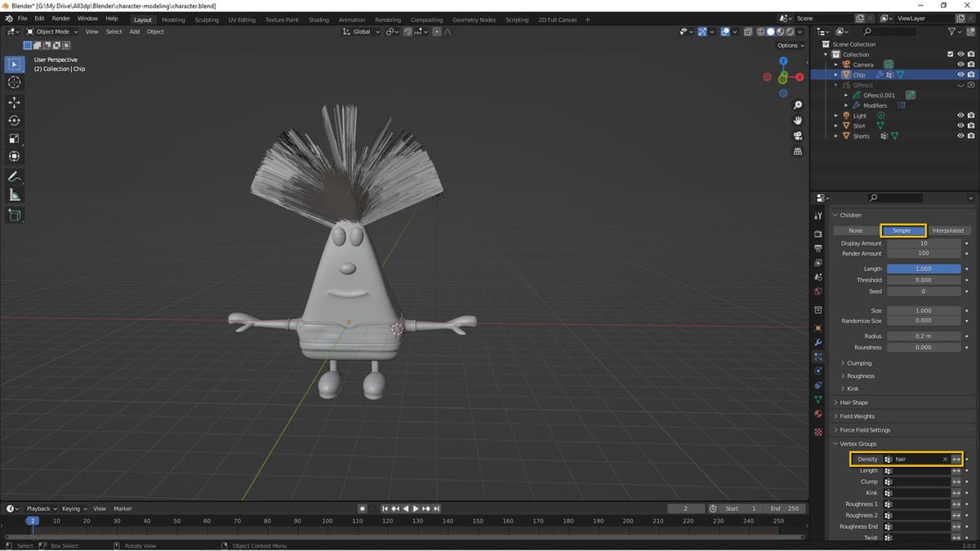Screen dimensions: 980x551
Task: Select None children type button
Action: pos(855,230)
